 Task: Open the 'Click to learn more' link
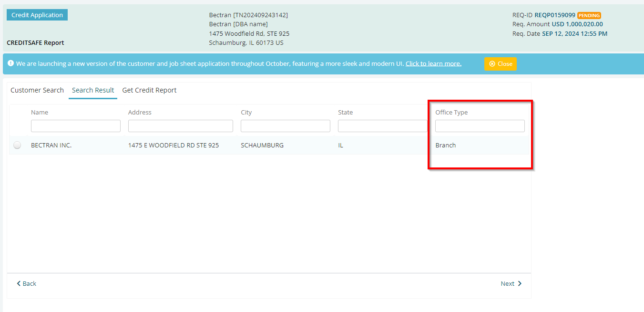[433, 63]
